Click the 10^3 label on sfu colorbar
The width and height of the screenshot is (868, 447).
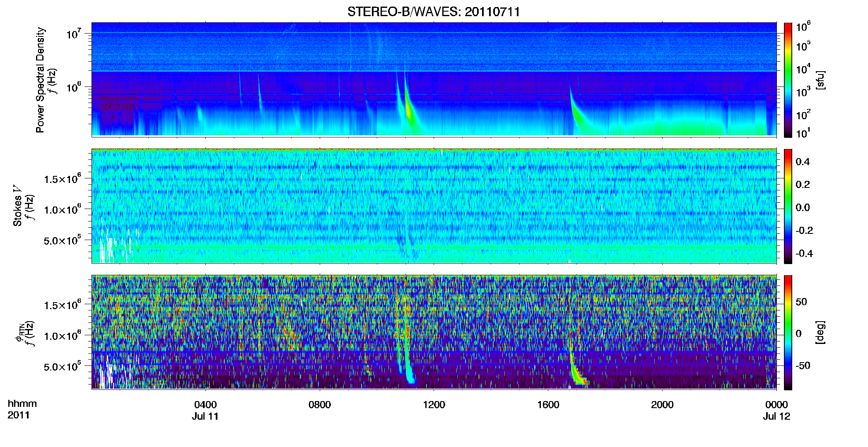coord(803,92)
